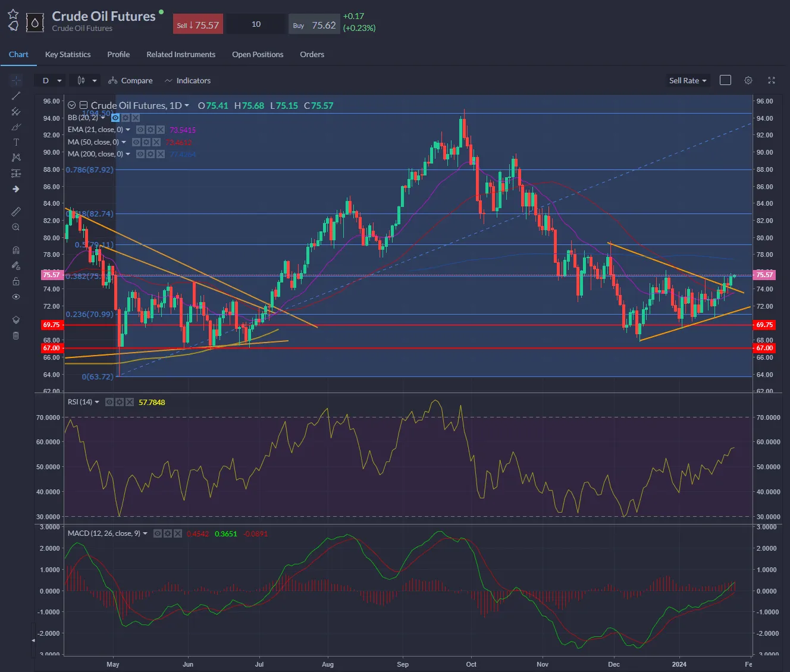Viewport: 790px width, 672px height.
Task: Edit the trade quantity field showing 10
Action: (x=256, y=24)
